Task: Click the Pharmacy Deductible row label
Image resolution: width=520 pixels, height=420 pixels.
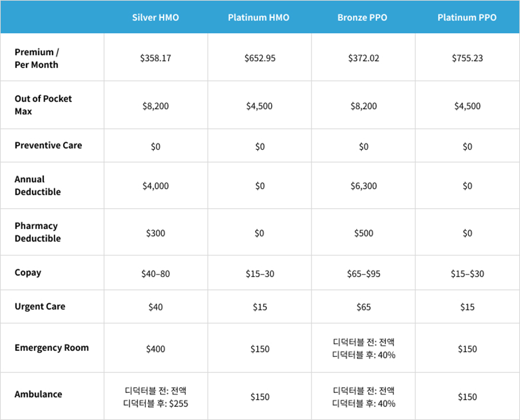Action: [38, 232]
